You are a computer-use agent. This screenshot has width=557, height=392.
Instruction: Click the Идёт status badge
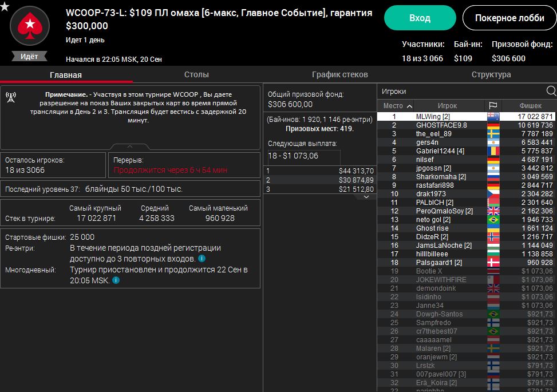(29, 56)
